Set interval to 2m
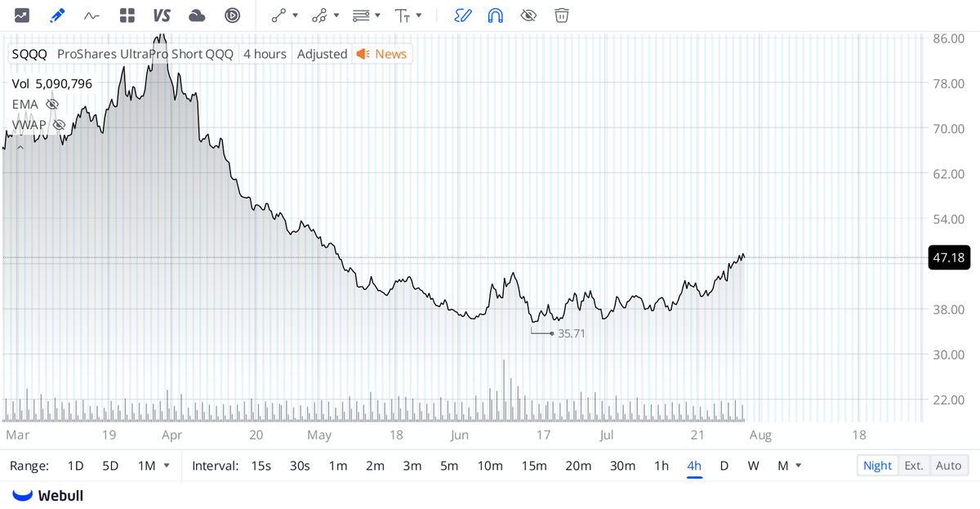This screenshot has width=980, height=509. point(375,466)
